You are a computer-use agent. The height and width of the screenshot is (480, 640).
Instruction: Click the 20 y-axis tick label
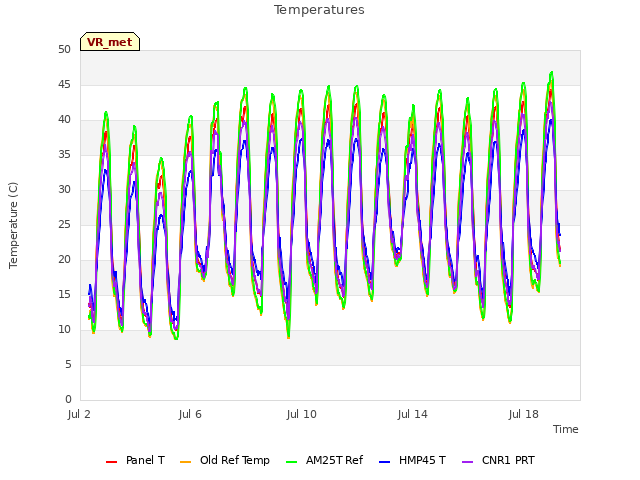[x=64, y=260]
